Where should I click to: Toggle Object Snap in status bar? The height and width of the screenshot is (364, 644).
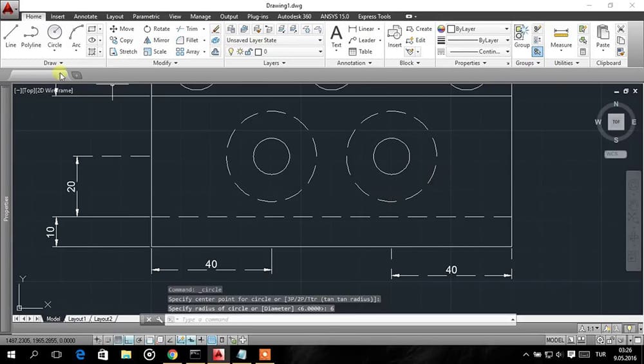click(149, 340)
